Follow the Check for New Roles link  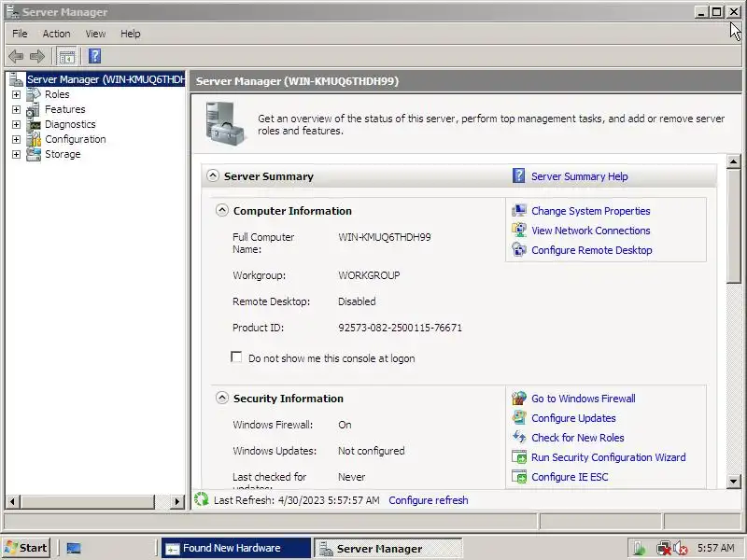coord(577,438)
